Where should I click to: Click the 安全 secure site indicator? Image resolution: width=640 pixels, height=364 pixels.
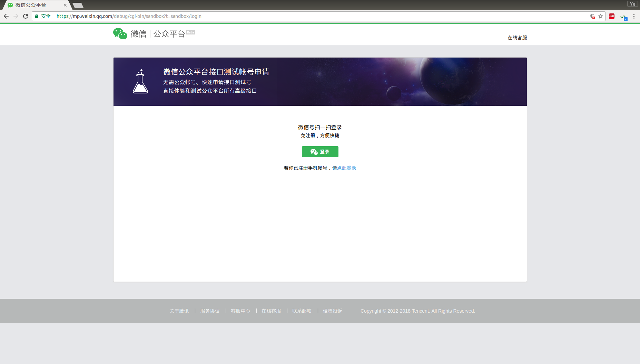42,16
